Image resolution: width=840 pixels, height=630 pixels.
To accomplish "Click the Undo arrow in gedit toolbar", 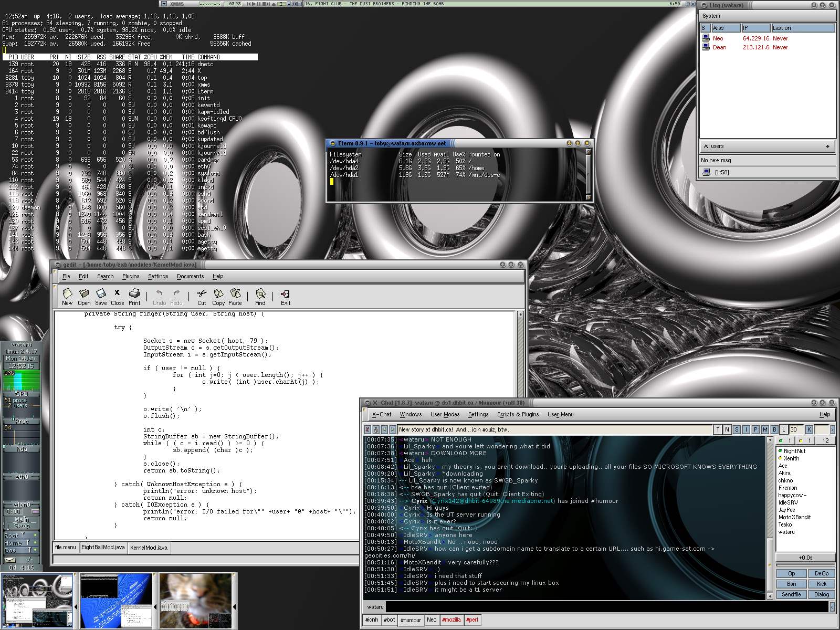I will click(x=159, y=293).
